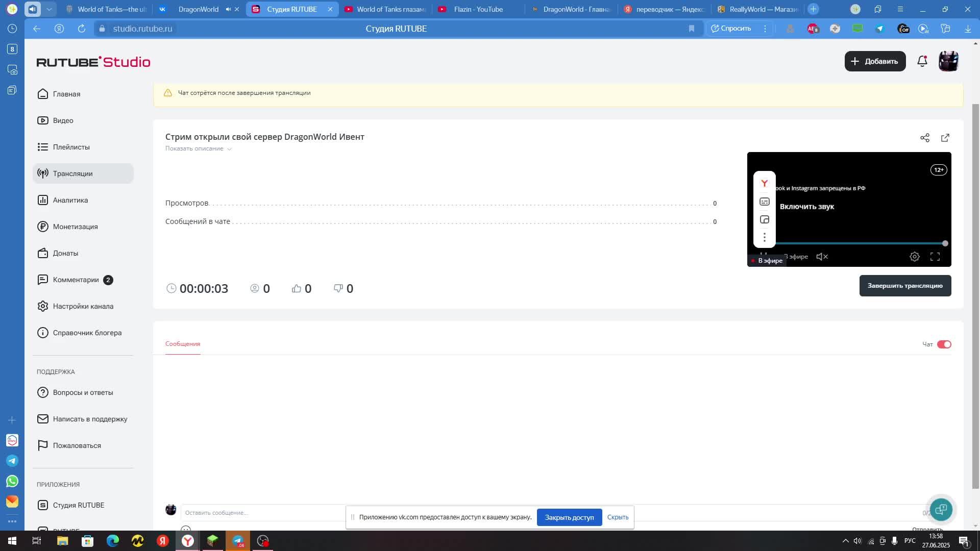The width and height of the screenshot is (980, 551).
Task: Open a new browser tab
Action: [813, 9]
